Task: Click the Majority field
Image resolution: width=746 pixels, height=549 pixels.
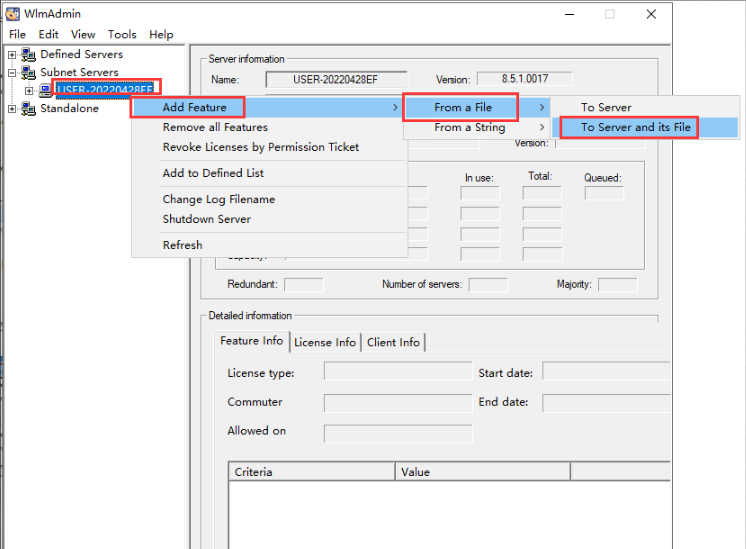Action: [x=618, y=285]
